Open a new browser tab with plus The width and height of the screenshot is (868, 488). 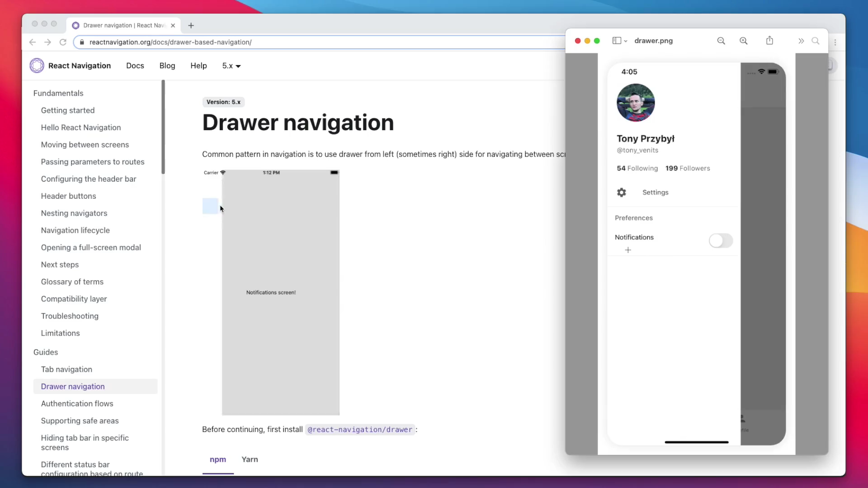click(x=191, y=25)
